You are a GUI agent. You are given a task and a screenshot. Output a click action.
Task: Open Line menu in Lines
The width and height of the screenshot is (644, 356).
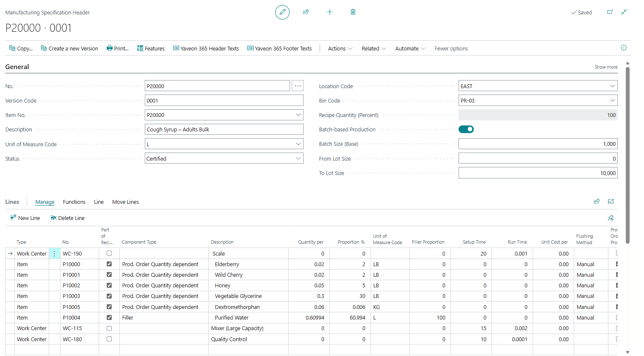99,202
